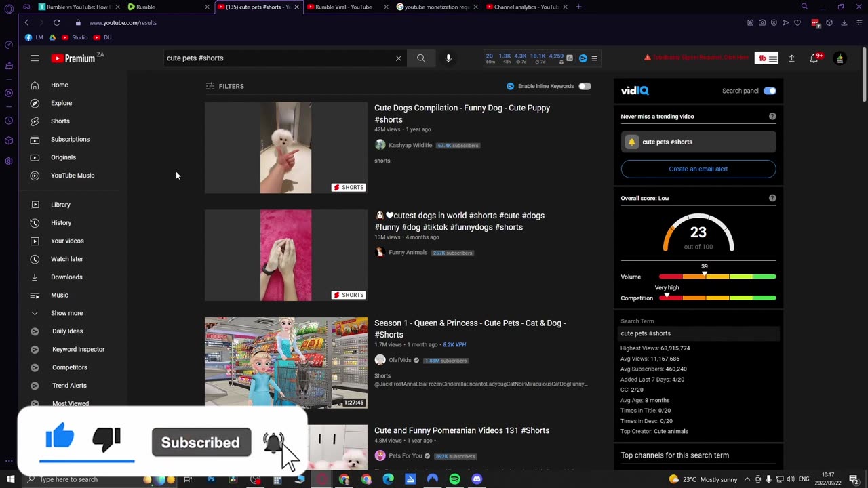The image size is (868, 488).
Task: Open pink background Shorts thumbnail
Action: 286,256
